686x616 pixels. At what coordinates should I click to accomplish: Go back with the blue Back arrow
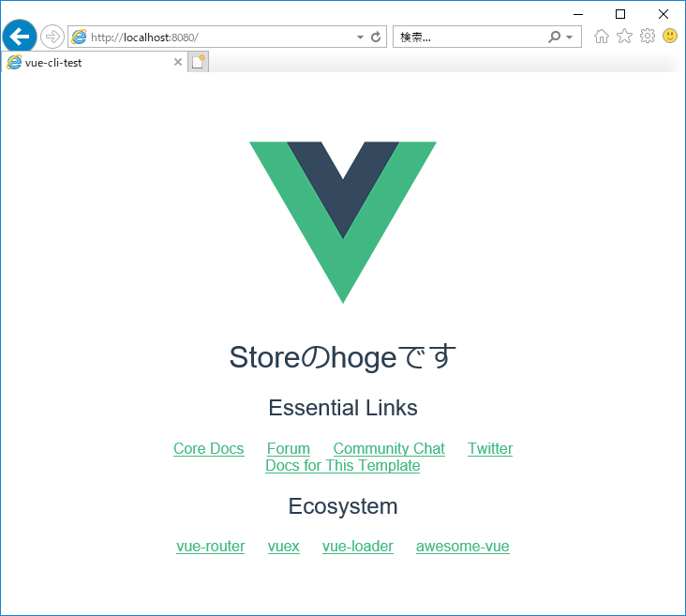pyautogui.click(x=20, y=37)
